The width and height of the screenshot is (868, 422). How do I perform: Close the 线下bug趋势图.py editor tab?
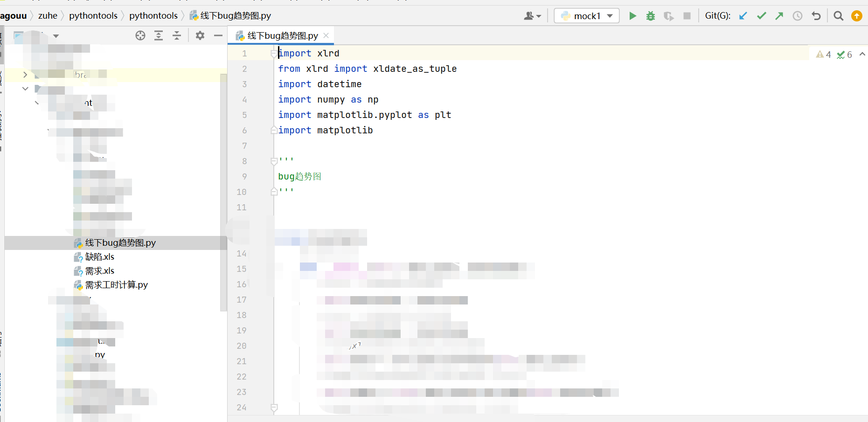point(326,35)
